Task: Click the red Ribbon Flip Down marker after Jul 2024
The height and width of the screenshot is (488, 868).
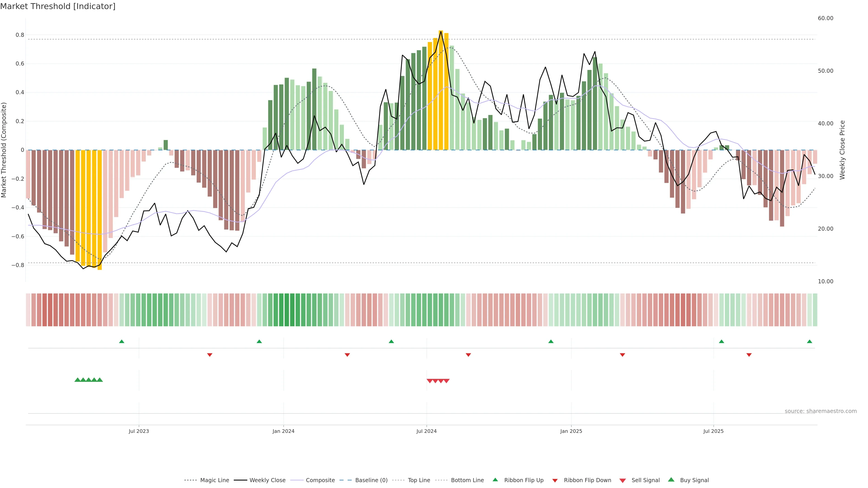Action: 468,355
